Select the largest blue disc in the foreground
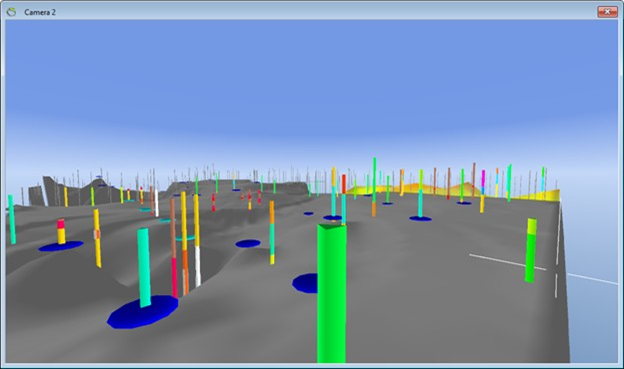The width and height of the screenshot is (624, 369). pos(142,312)
